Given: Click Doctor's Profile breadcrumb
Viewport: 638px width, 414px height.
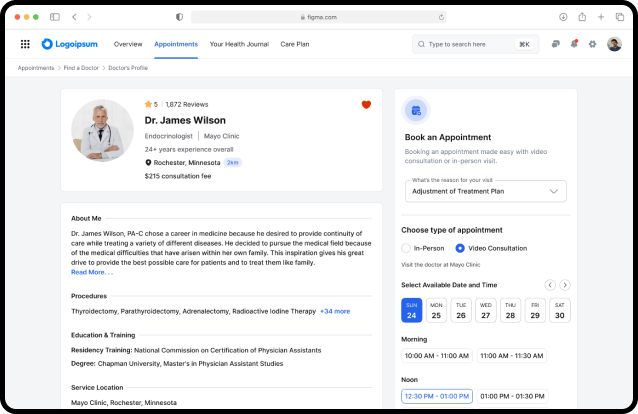Looking at the screenshot, I should pyautogui.click(x=128, y=68).
